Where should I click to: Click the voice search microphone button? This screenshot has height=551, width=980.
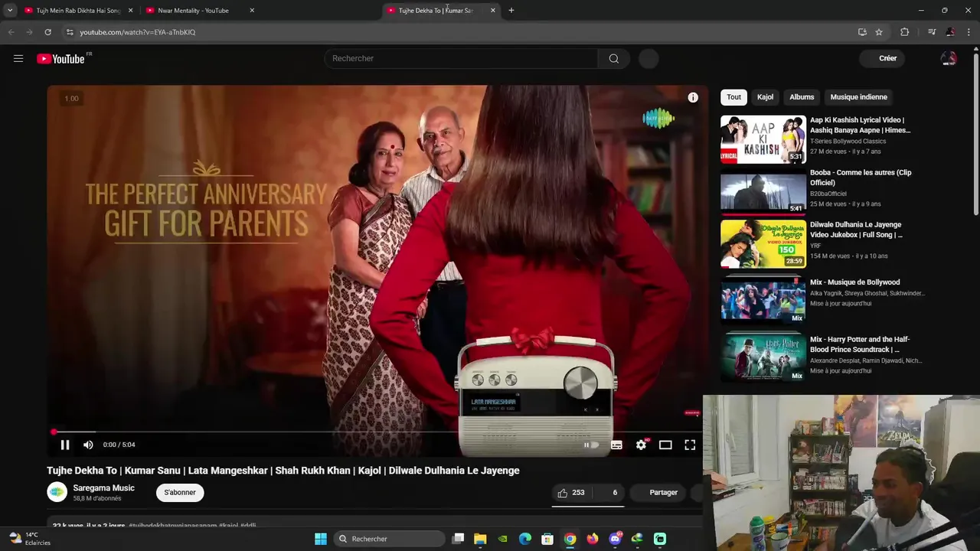(x=648, y=59)
